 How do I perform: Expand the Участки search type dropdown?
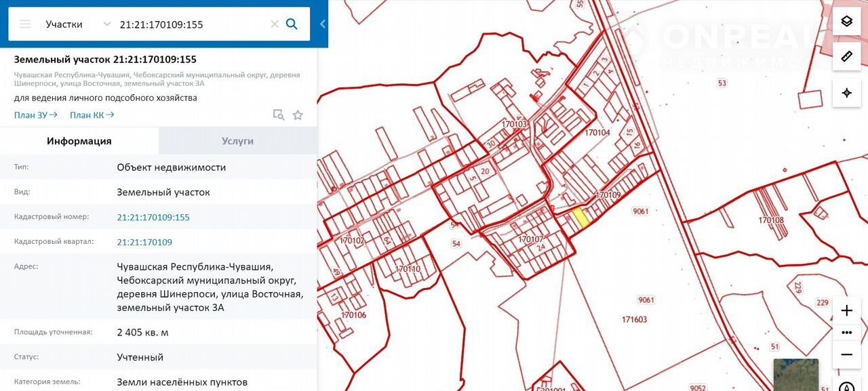pyautogui.click(x=106, y=24)
